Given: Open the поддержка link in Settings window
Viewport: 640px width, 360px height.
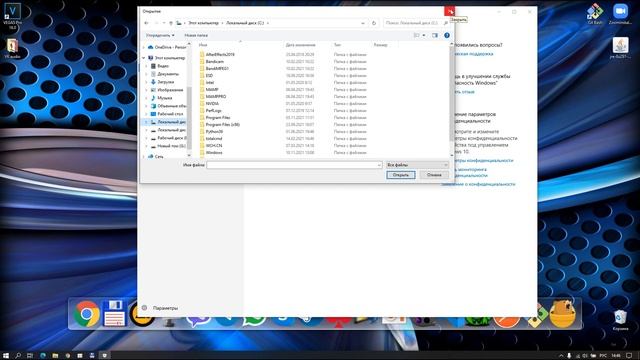Looking at the screenshot, I should pyautogui.click(x=473, y=54).
